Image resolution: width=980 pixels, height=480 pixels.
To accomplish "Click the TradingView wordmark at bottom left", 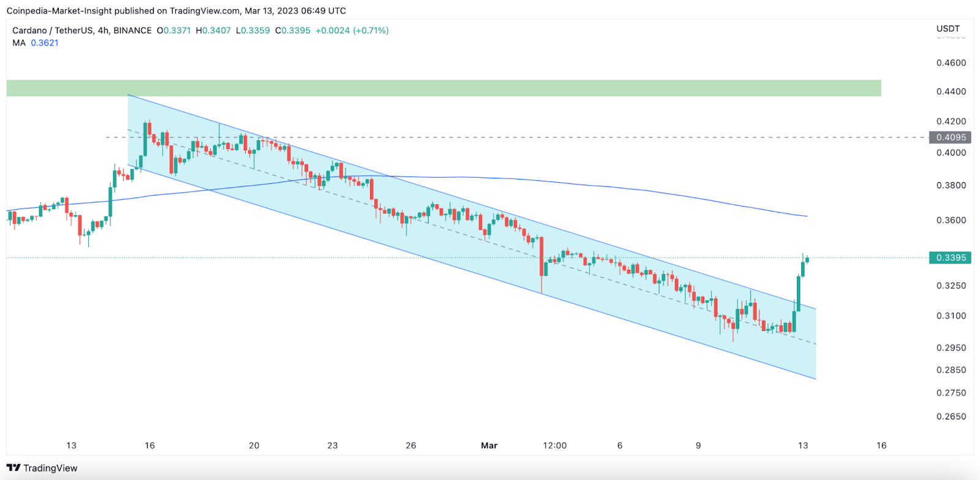I will [x=50, y=468].
